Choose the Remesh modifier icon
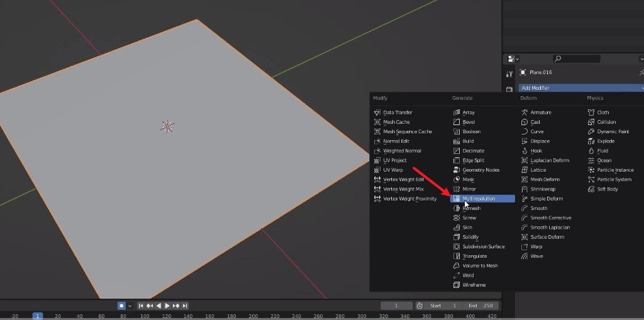Image resolution: width=644 pixels, height=320 pixels. coord(457,208)
